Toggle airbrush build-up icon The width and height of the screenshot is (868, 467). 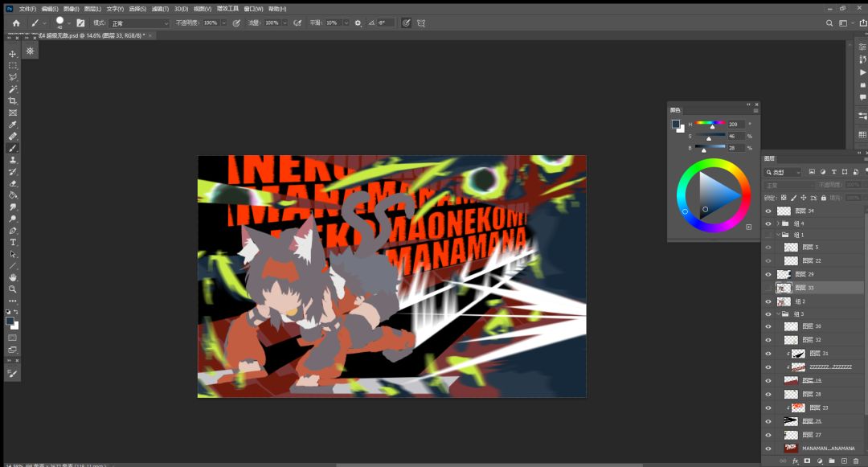(297, 23)
